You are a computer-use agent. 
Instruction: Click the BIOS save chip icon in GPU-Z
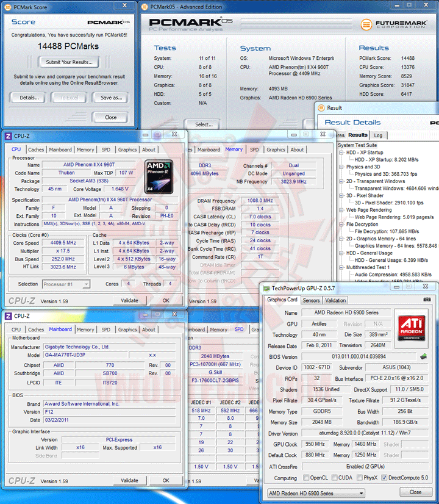coord(424,356)
